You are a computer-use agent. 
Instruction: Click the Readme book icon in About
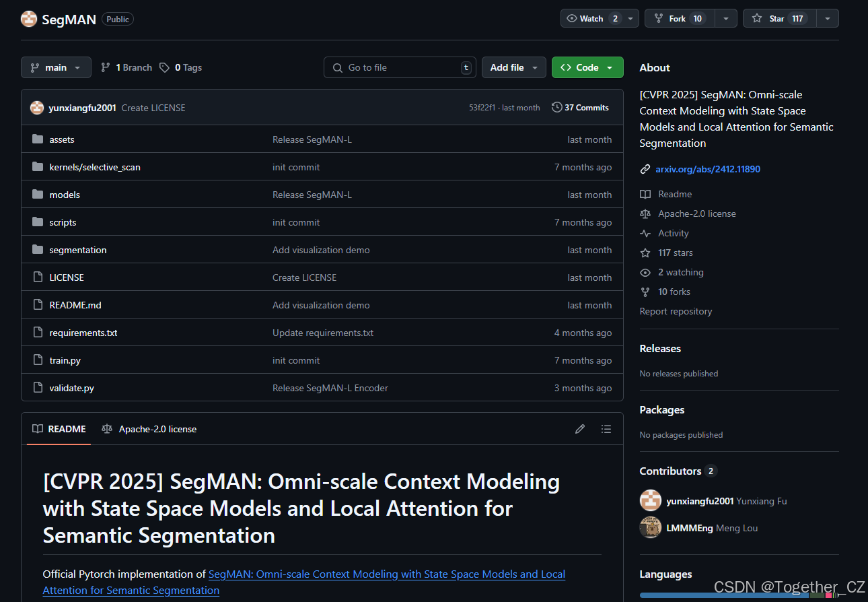pyautogui.click(x=645, y=194)
